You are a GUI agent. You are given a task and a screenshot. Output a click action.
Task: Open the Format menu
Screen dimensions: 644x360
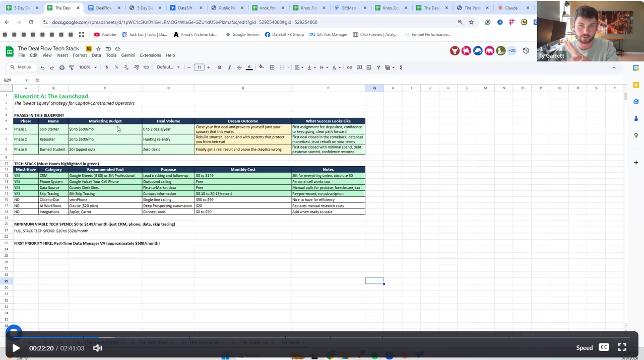80,55
